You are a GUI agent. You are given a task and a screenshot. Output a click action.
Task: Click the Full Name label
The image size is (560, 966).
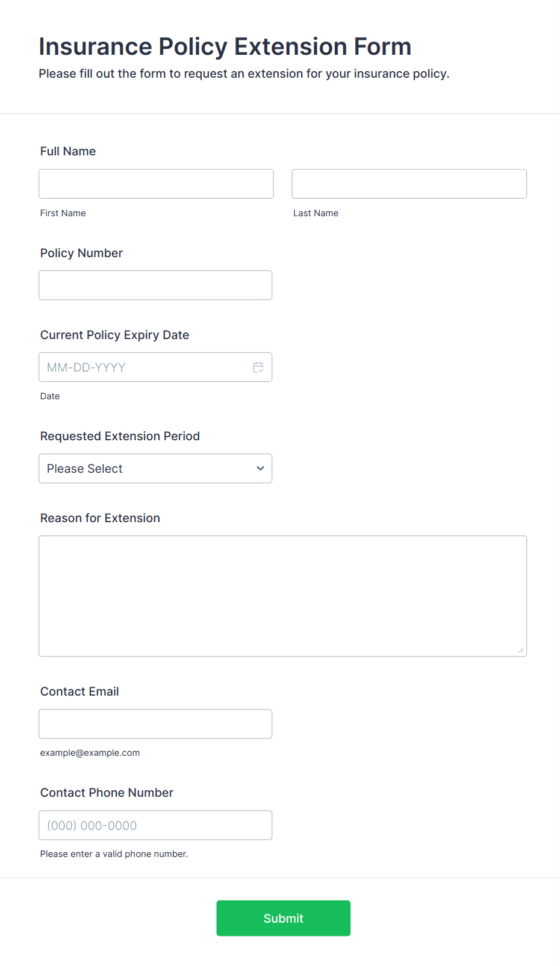pyautogui.click(x=68, y=151)
